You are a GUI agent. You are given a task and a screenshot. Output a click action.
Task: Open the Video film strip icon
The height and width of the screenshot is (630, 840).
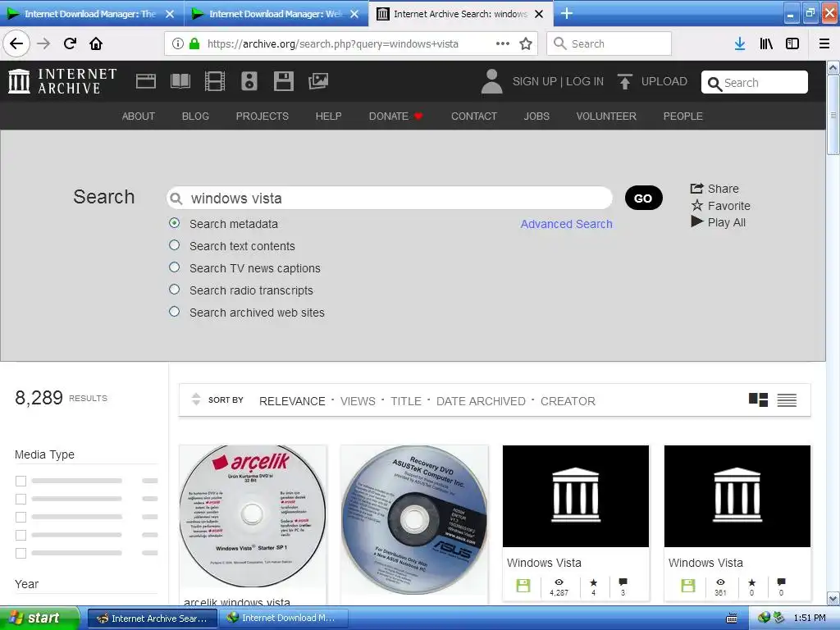(215, 81)
